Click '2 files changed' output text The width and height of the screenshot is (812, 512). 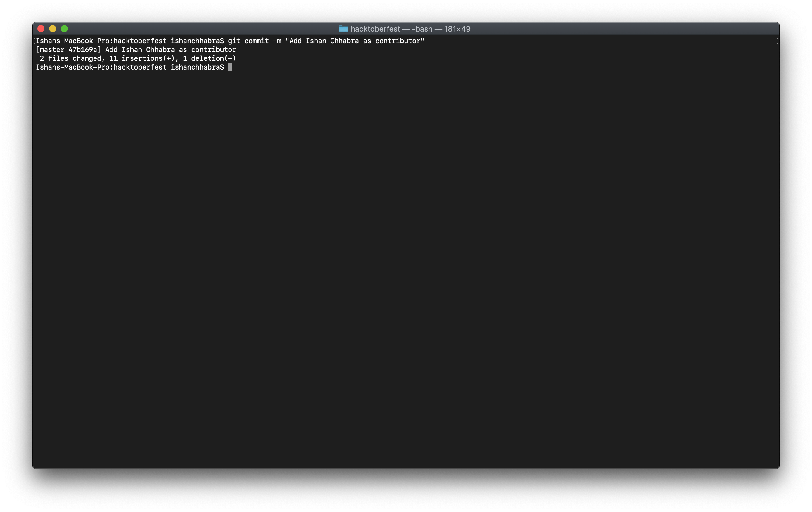point(70,58)
